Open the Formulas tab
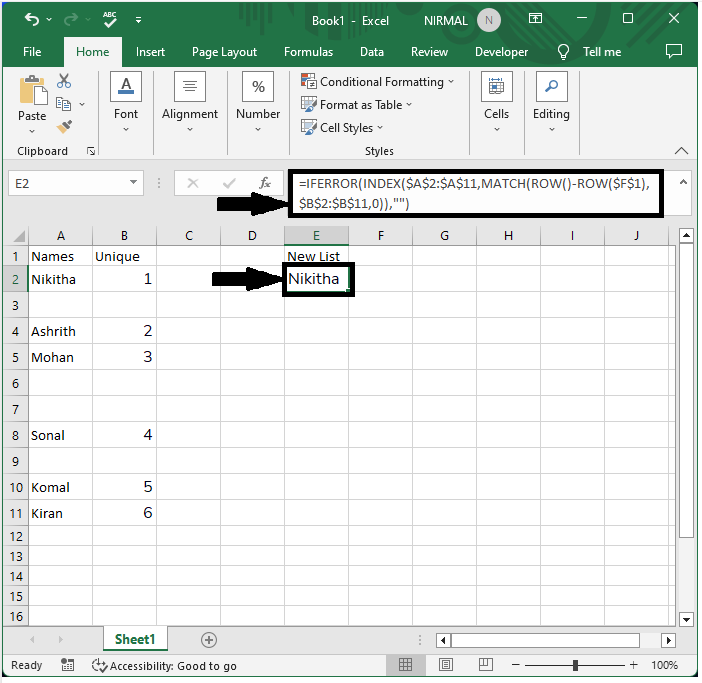This screenshot has height=683, width=702. pos(308,52)
